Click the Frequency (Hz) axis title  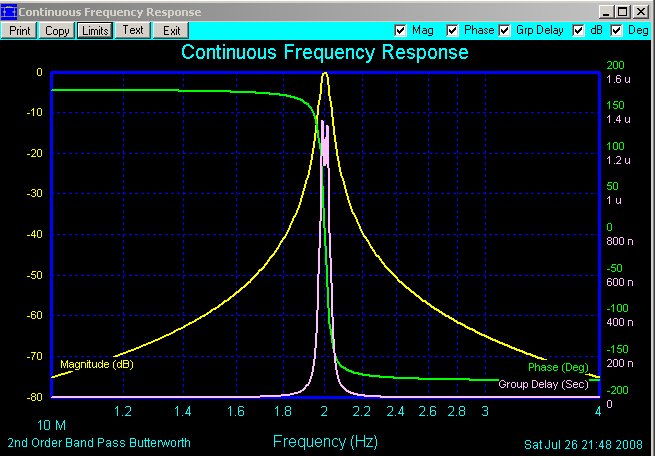(325, 441)
